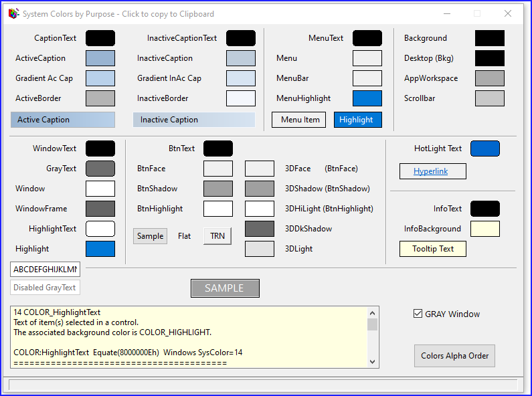The width and height of the screenshot is (532, 396).
Task: Click the Menu Item sample
Action: [x=298, y=120]
